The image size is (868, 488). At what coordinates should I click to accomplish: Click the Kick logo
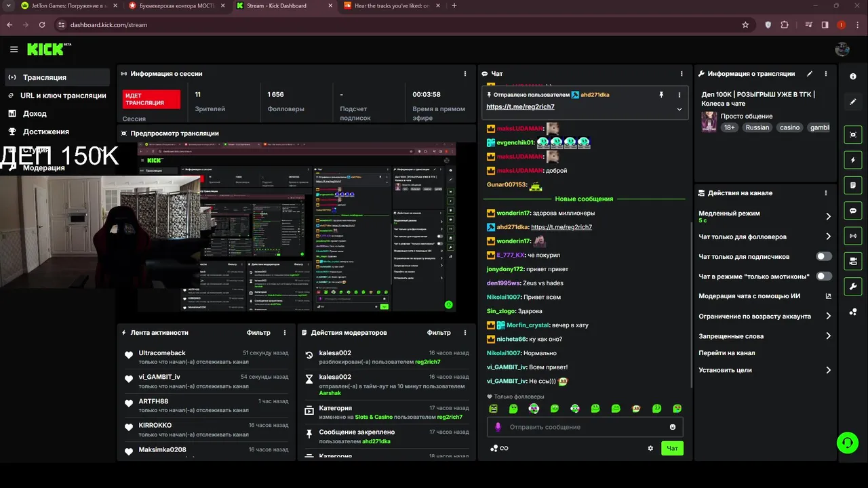[47, 49]
